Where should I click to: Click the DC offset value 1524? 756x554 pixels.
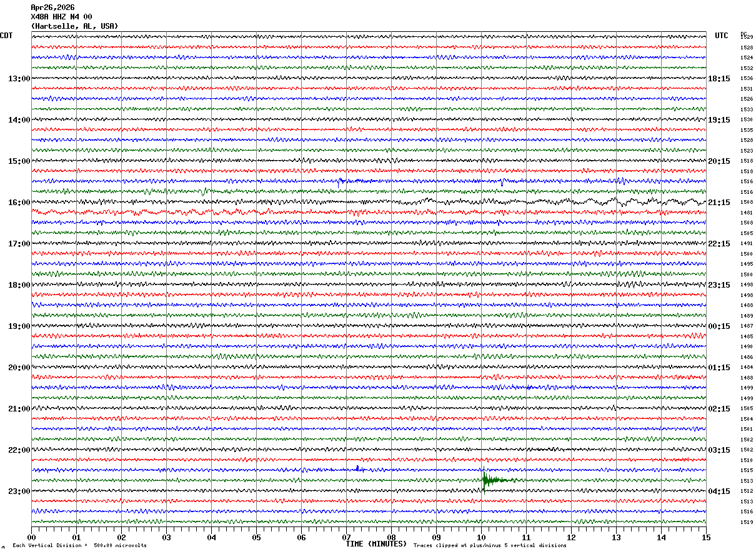(747, 58)
